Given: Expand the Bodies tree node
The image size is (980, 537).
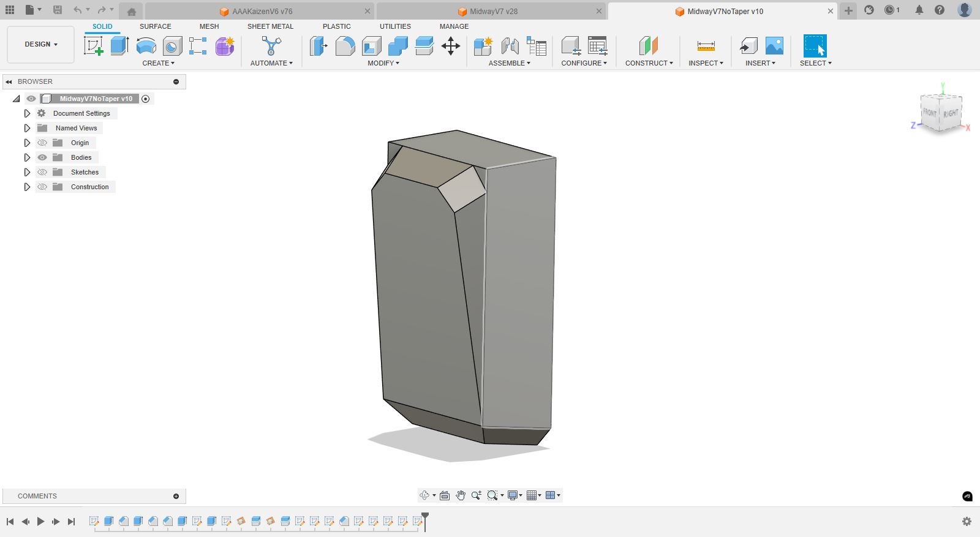Looking at the screenshot, I should [x=27, y=157].
